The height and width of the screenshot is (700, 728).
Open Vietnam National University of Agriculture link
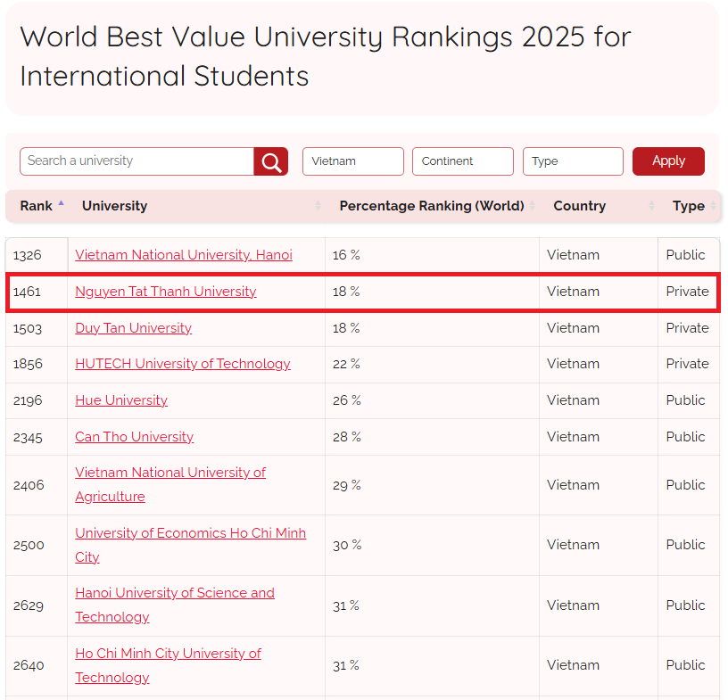[x=170, y=484]
